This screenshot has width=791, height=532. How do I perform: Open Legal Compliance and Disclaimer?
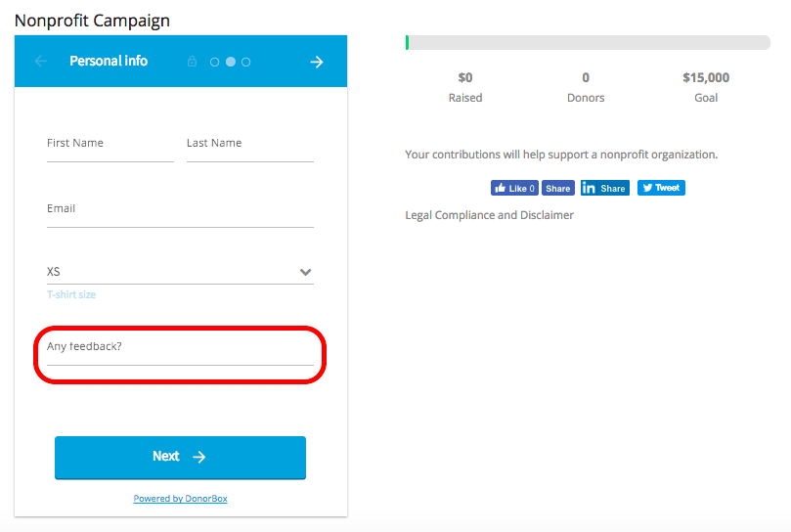489,215
